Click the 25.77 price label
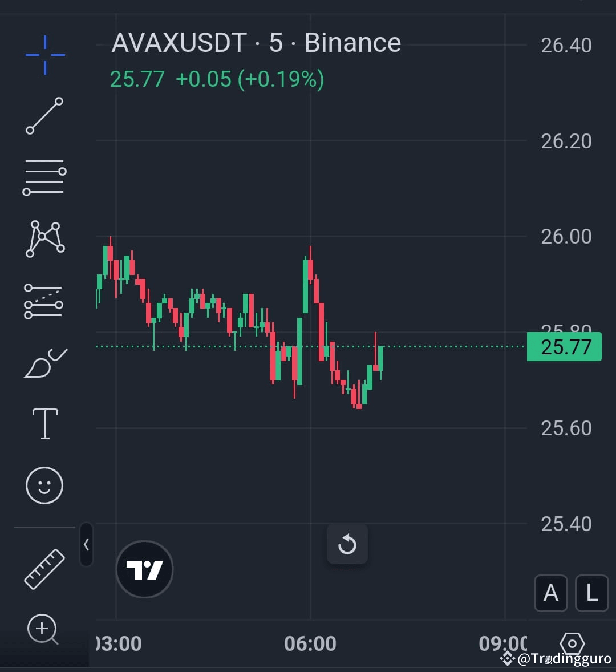The width and height of the screenshot is (616, 672). point(564,347)
